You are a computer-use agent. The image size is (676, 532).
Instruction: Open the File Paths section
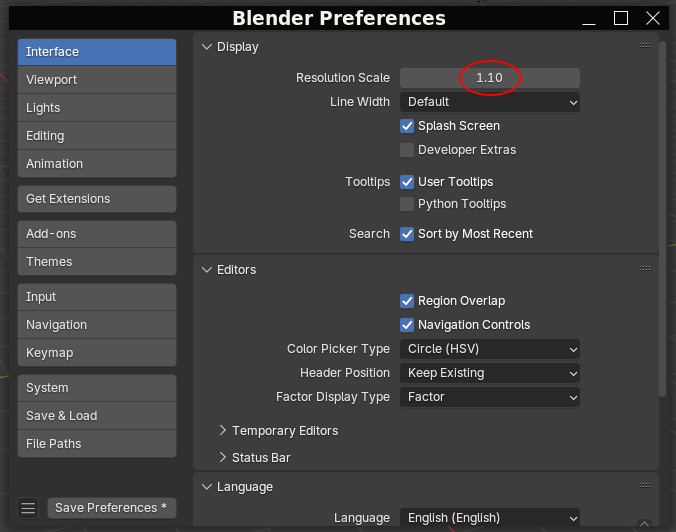pos(97,444)
